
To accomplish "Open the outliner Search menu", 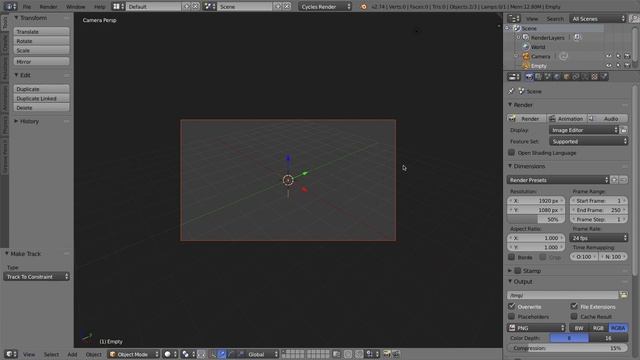I will click(555, 19).
